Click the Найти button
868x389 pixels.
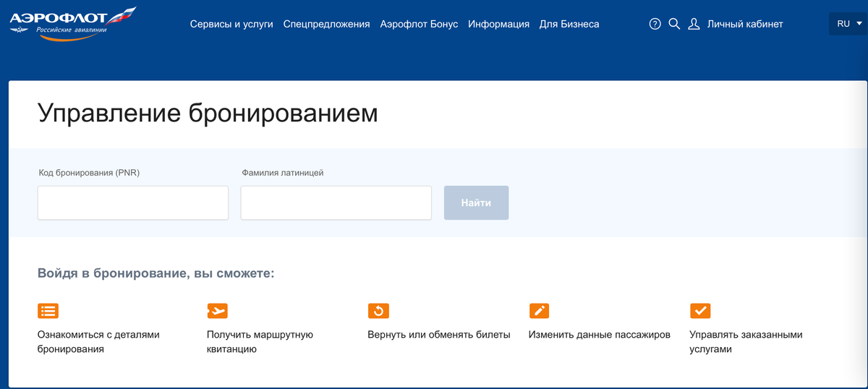coord(476,202)
